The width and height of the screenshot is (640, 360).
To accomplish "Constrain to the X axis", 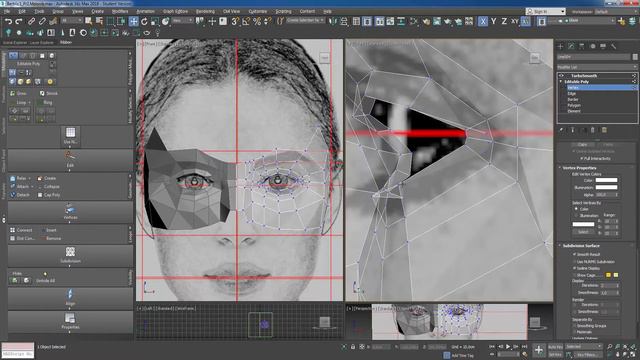I will pos(482,21).
